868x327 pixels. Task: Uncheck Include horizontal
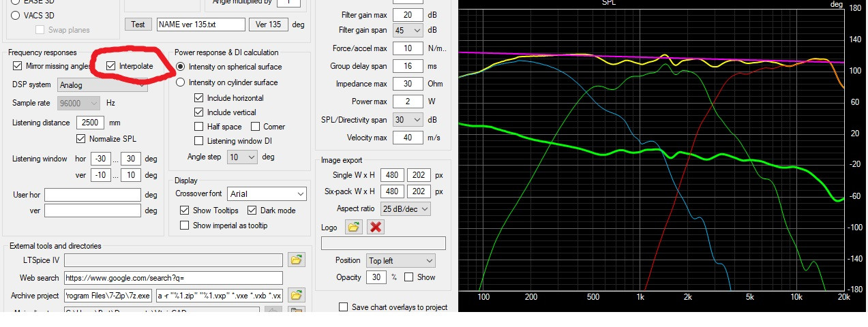[198, 98]
